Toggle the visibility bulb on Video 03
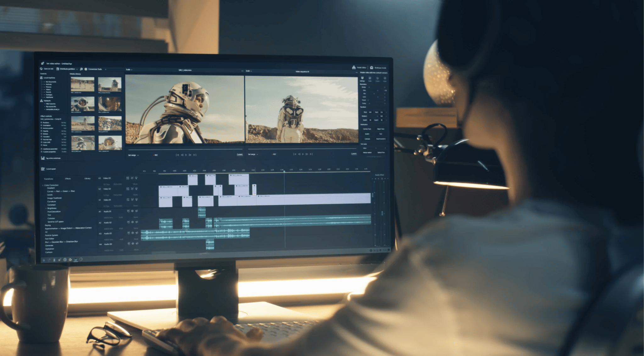 (x=136, y=178)
